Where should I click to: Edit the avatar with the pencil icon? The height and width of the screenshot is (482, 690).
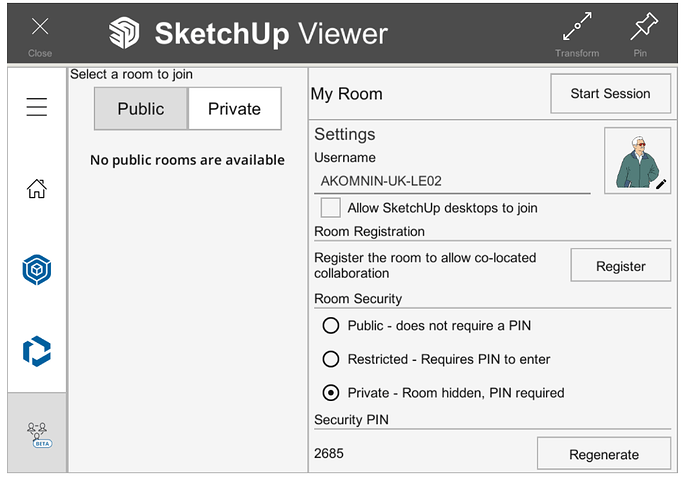click(660, 184)
